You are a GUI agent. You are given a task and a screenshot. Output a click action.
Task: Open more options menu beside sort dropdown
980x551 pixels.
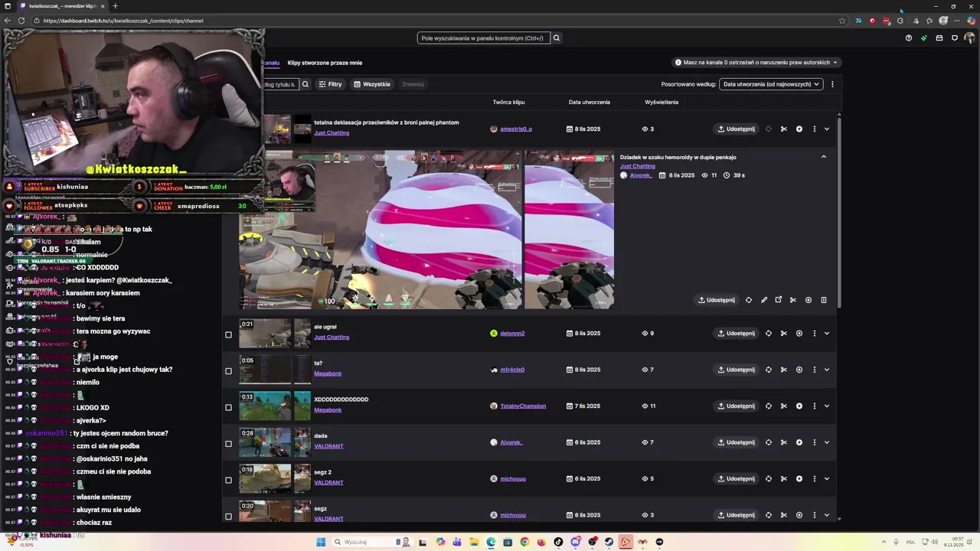[x=832, y=84]
